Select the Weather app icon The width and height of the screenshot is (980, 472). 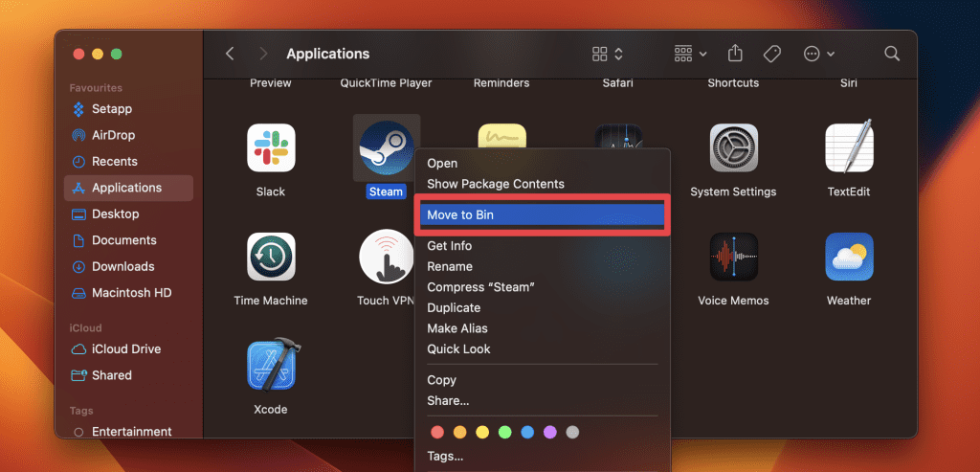[848, 257]
